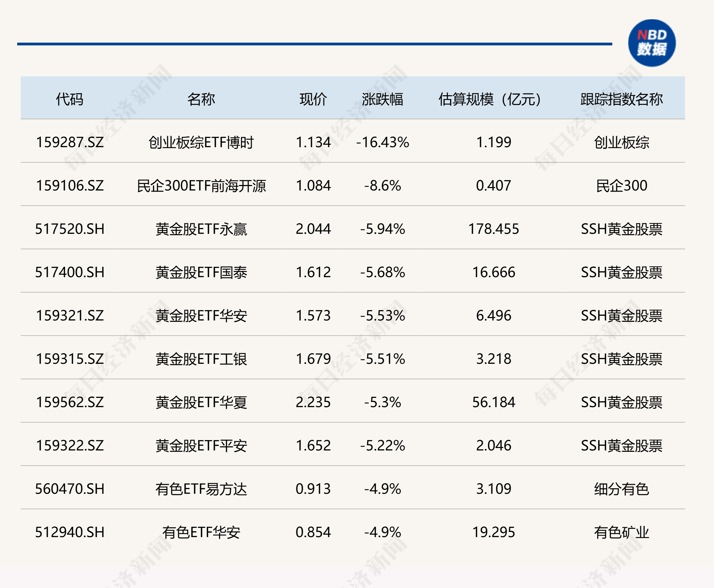This screenshot has width=714, height=588.
Task: Click the 有色矿业 index name
Action: click(621, 532)
